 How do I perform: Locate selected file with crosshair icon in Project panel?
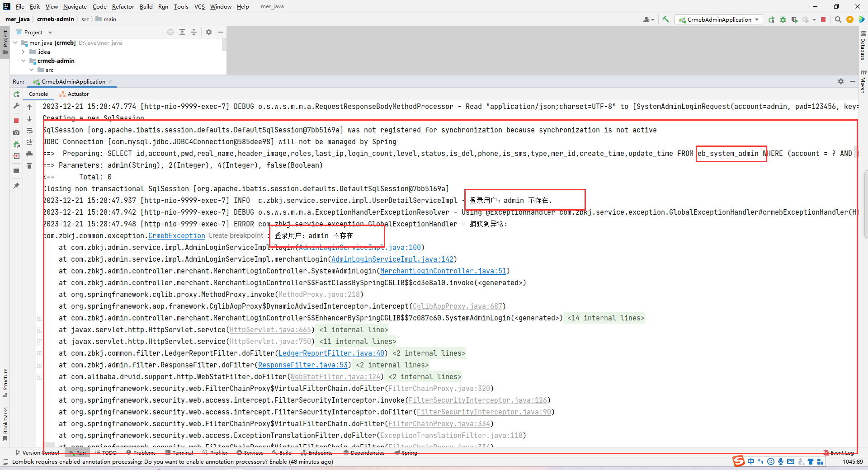pos(170,32)
